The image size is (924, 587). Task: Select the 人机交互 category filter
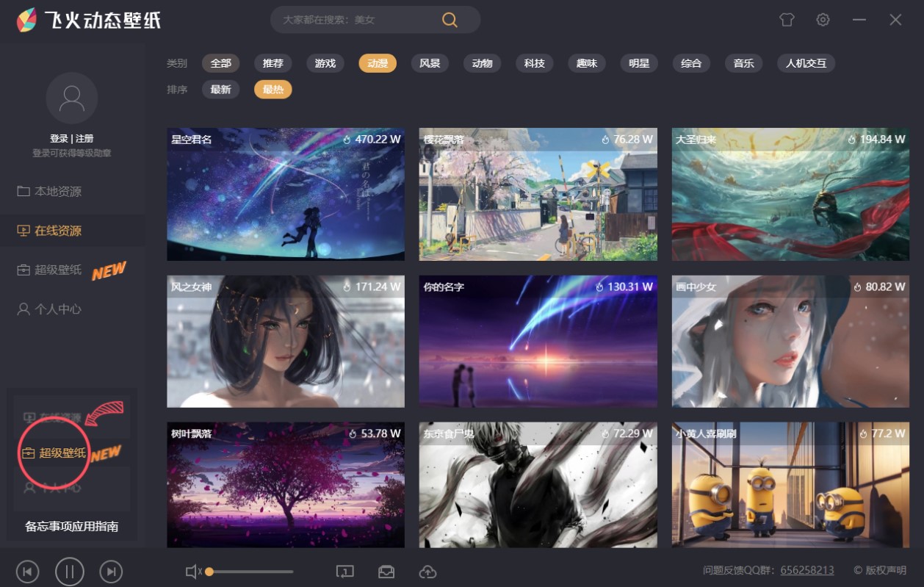pyautogui.click(x=806, y=63)
